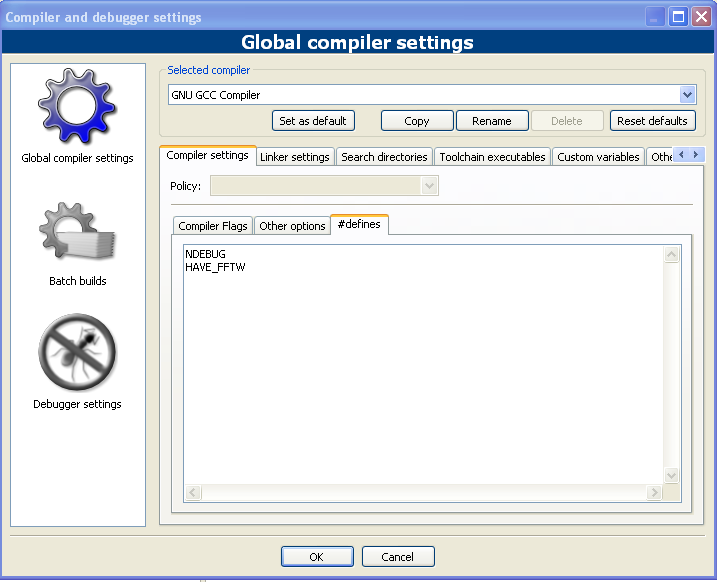Switch to the Other options sub-tab
Image resolution: width=717 pixels, height=582 pixels.
coord(292,226)
